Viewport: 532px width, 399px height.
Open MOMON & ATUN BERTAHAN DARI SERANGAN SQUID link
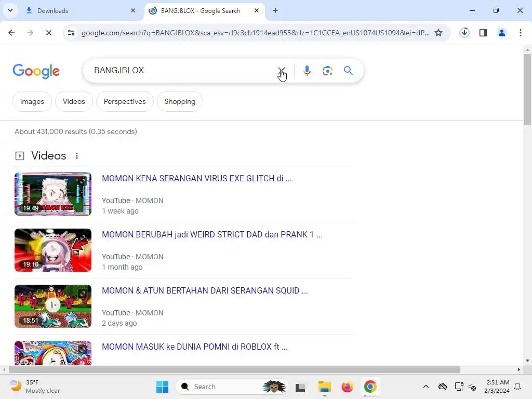(205, 291)
